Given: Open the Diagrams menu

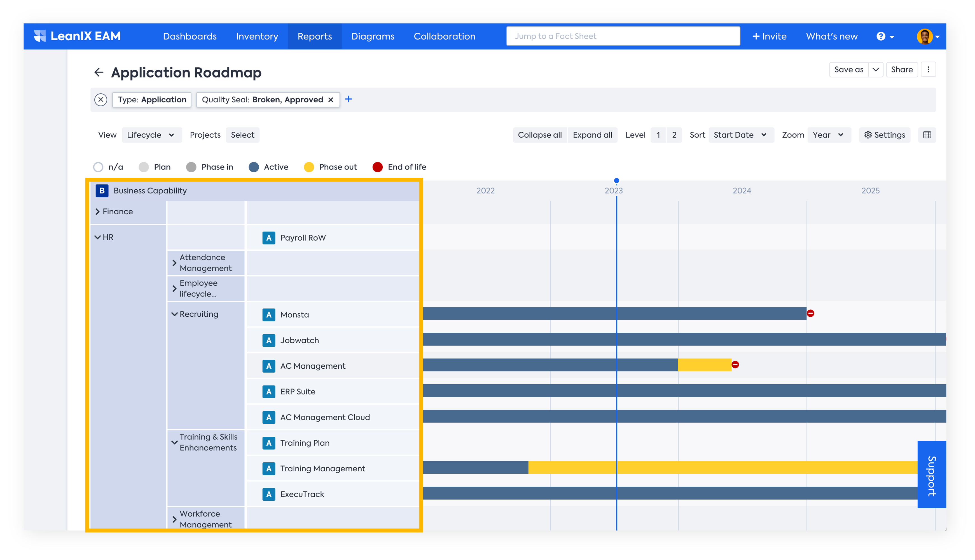Looking at the screenshot, I should (373, 36).
